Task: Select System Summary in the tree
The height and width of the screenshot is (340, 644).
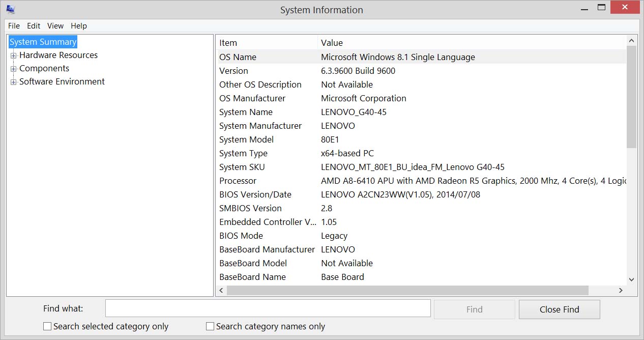Action: (x=43, y=42)
